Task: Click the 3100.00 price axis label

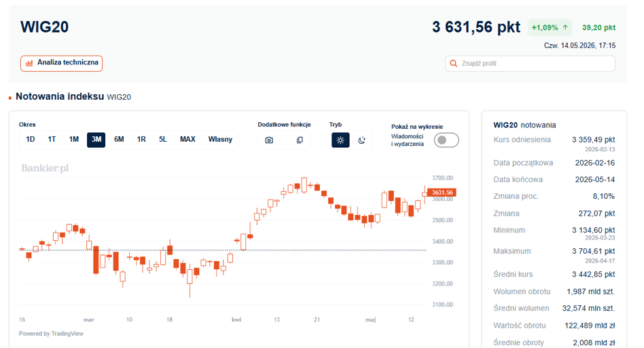Action: [442, 305]
